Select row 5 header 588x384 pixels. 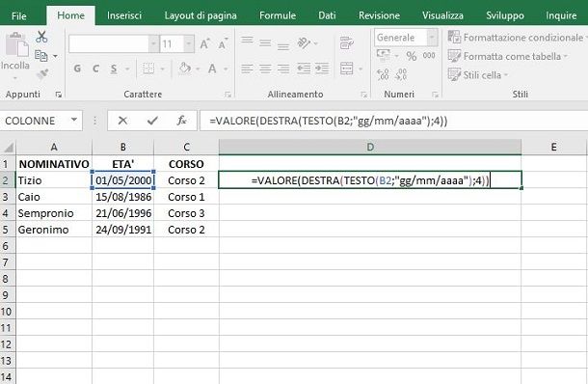coord(7,230)
